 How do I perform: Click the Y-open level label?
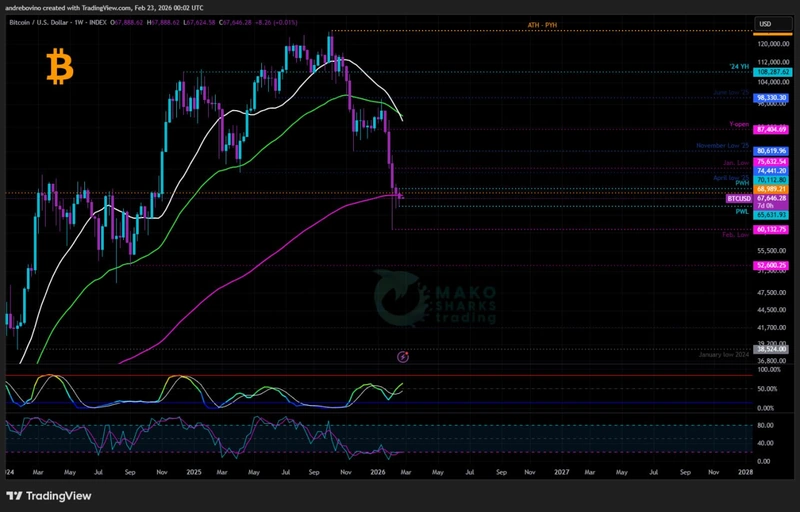[x=739, y=124]
